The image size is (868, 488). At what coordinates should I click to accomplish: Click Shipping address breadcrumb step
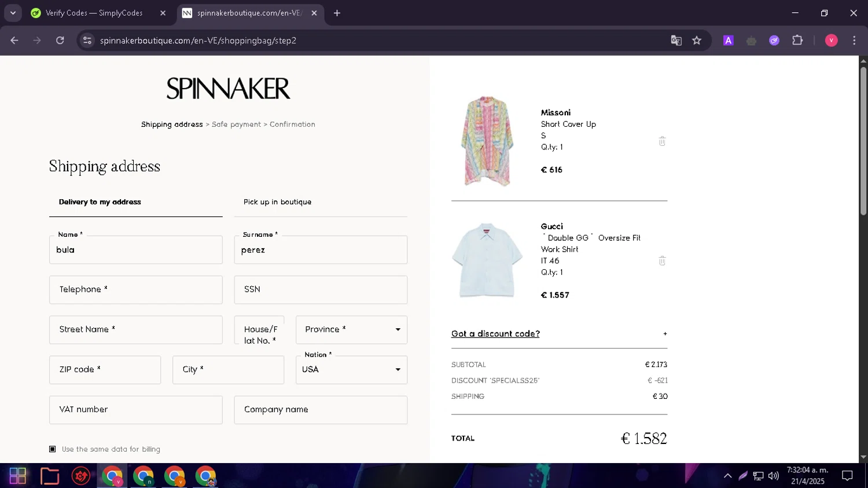[172, 124]
